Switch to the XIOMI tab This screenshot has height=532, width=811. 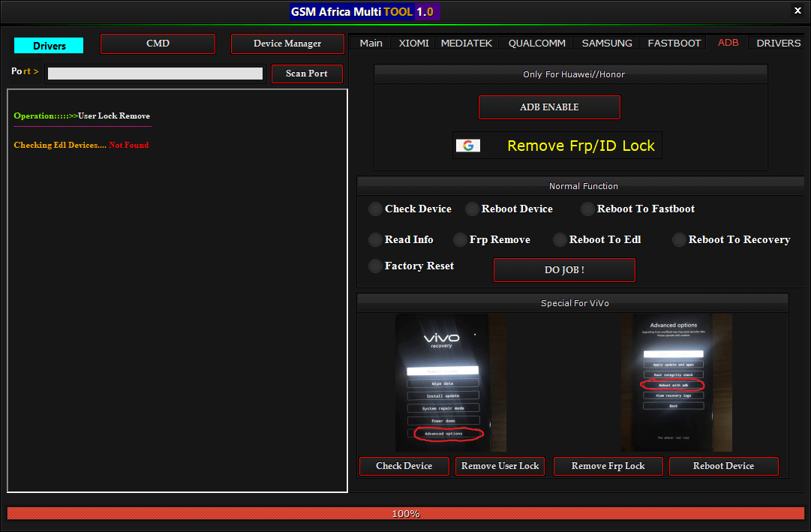(413, 43)
